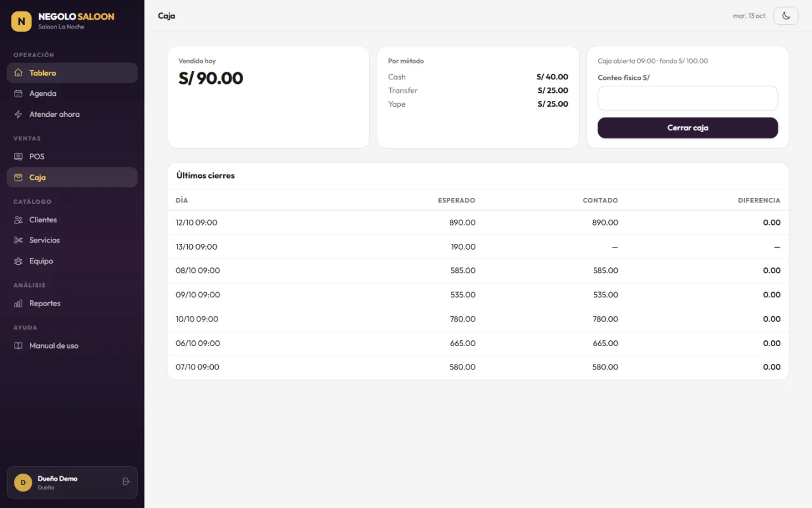Toggle dark mode with the moon button
812x508 pixels.
(786, 16)
